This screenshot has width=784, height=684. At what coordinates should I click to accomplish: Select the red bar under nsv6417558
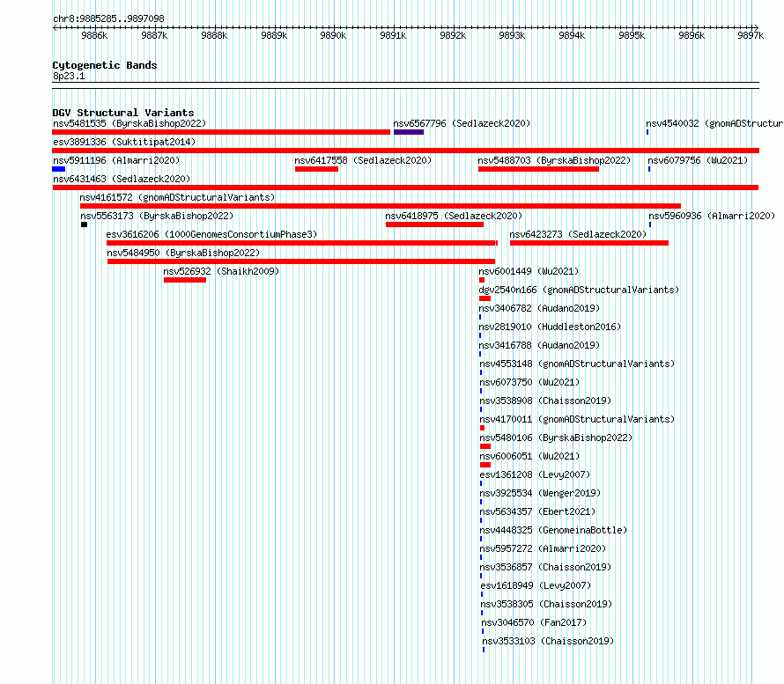(x=316, y=169)
